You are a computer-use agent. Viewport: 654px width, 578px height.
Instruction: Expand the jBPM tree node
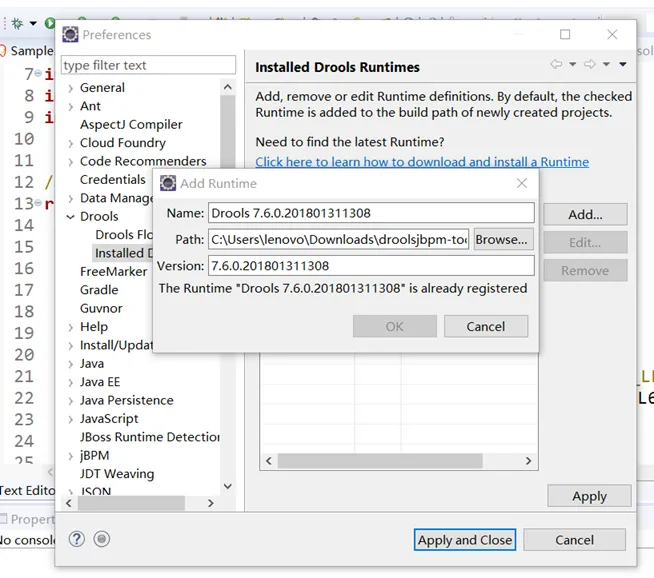tap(70, 455)
